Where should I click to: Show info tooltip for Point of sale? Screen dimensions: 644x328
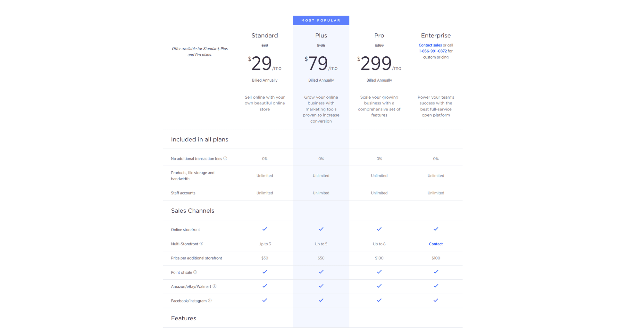click(x=195, y=272)
